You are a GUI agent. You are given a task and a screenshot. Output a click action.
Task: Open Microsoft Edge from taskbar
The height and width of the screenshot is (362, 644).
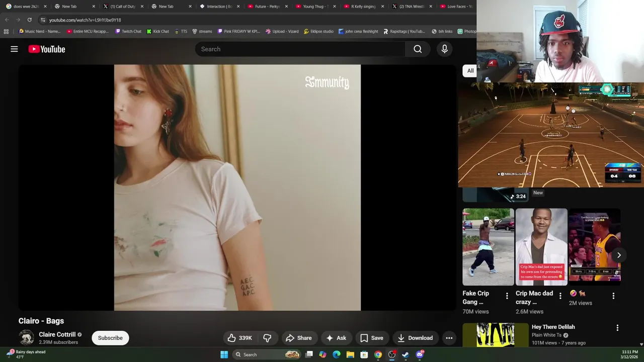pyautogui.click(x=337, y=354)
